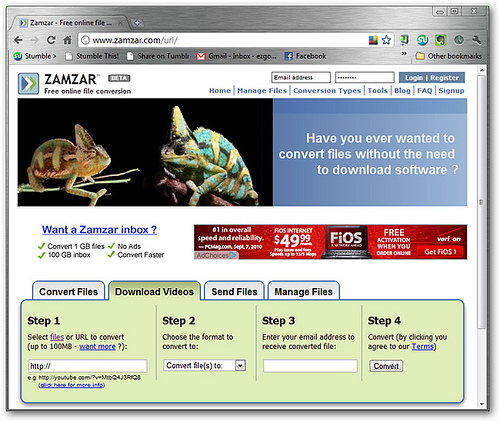Click the Login | Register button
500x422 pixels.
[x=432, y=78]
